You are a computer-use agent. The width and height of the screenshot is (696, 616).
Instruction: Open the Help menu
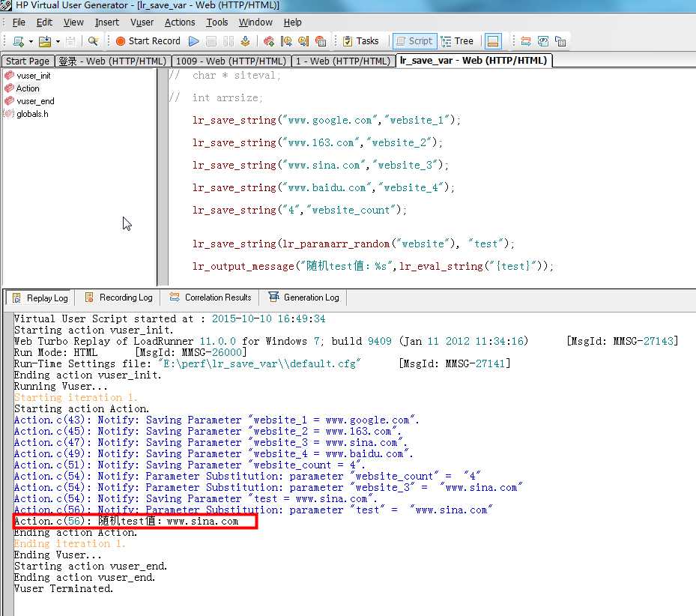[x=292, y=22]
